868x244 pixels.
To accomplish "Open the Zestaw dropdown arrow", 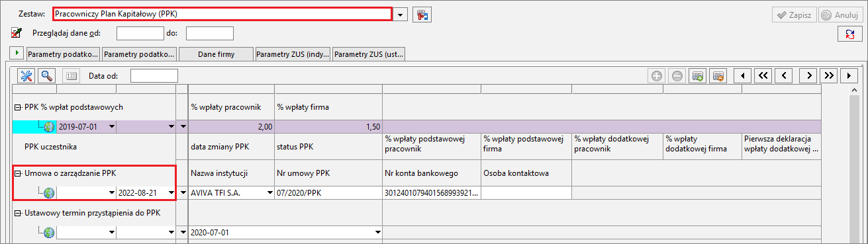I will coord(401,15).
